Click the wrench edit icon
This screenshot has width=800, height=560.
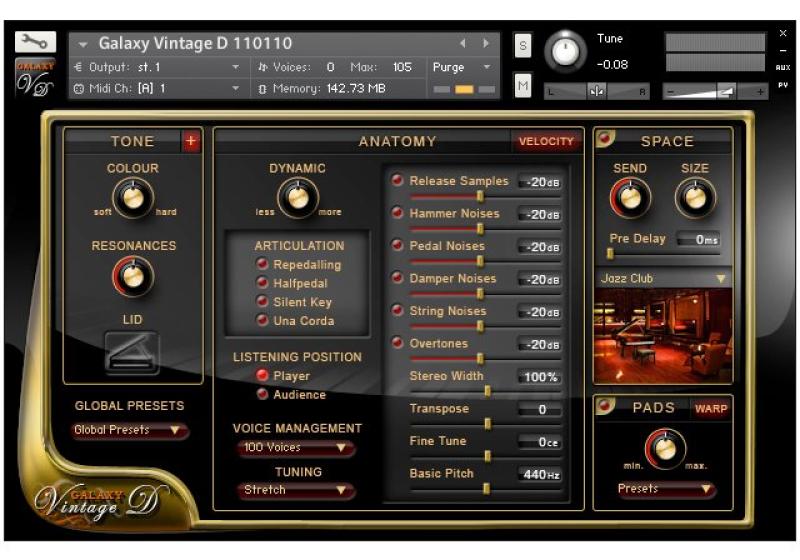tap(35, 42)
